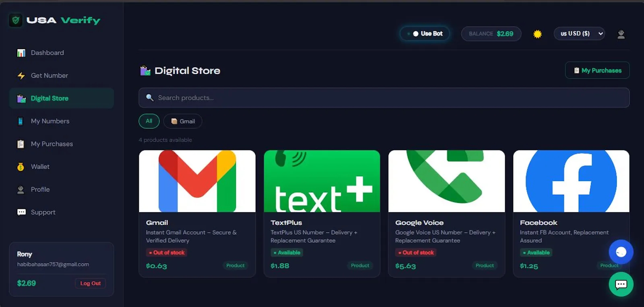Click the Out of stock badge on Google Voice
The width and height of the screenshot is (644, 307).
(416, 253)
